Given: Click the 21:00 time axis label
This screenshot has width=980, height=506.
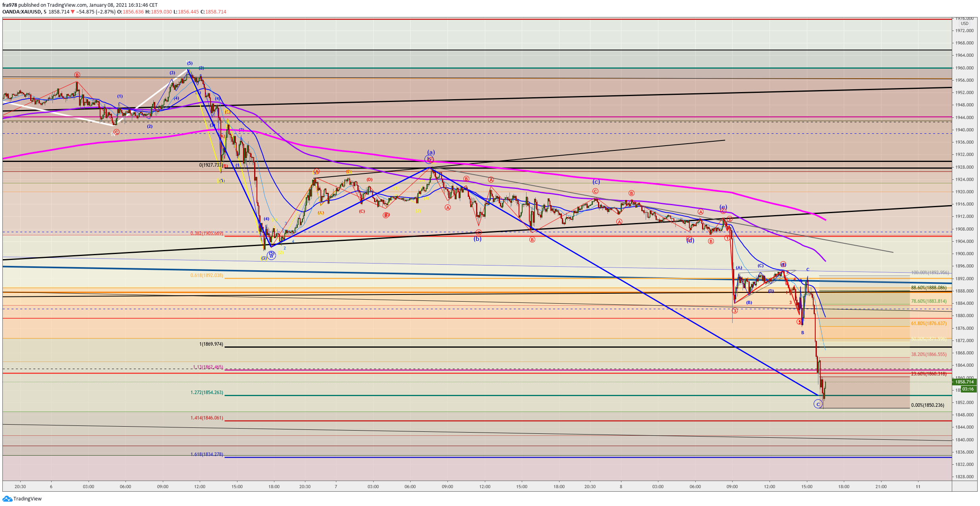Looking at the screenshot, I should pos(881,487).
